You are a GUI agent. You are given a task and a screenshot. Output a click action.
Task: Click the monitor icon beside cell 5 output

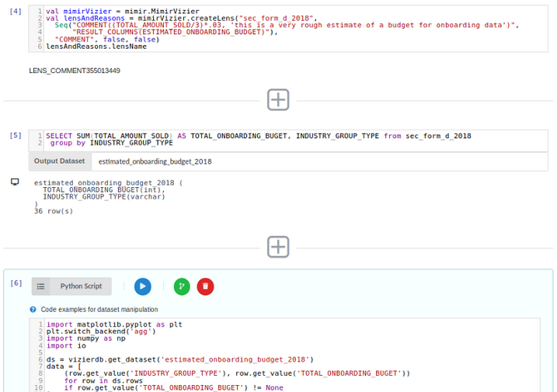[x=15, y=182]
